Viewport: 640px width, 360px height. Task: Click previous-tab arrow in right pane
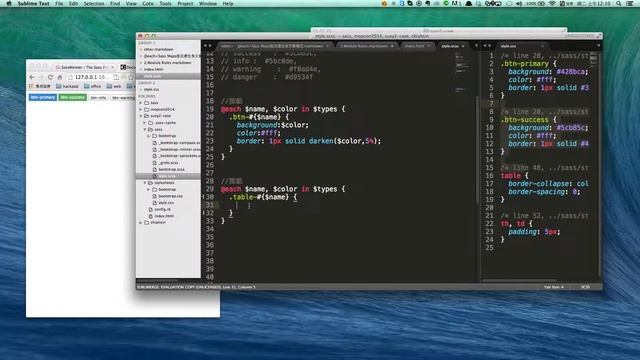click(x=485, y=46)
